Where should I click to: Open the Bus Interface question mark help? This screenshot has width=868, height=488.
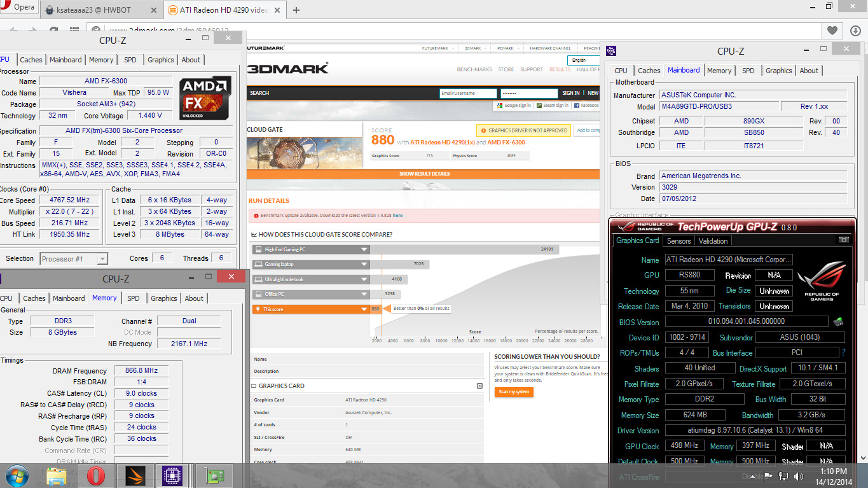point(843,352)
